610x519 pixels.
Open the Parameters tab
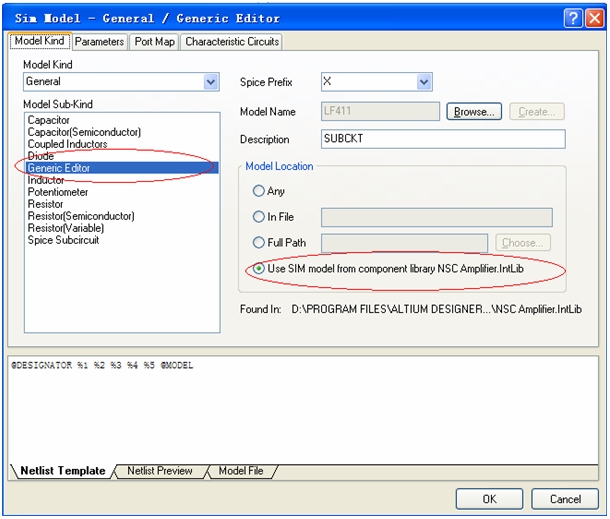[99, 42]
